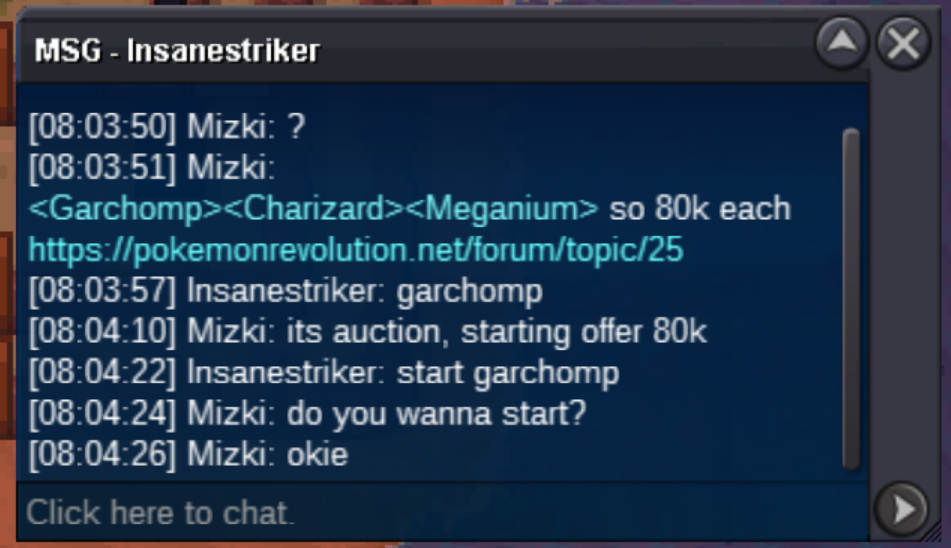Image resolution: width=951 pixels, height=548 pixels.
Task: Collapse chat window with up arrow icon
Action: click(x=842, y=43)
